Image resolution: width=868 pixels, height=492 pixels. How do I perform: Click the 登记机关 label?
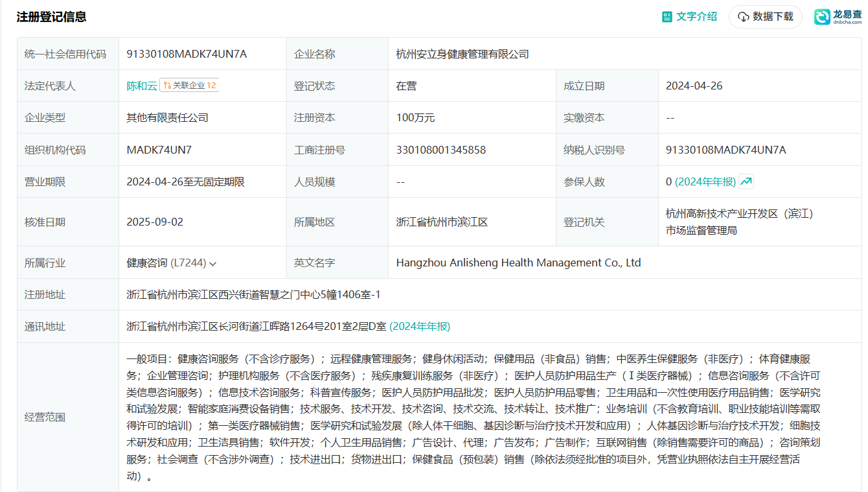pos(584,222)
